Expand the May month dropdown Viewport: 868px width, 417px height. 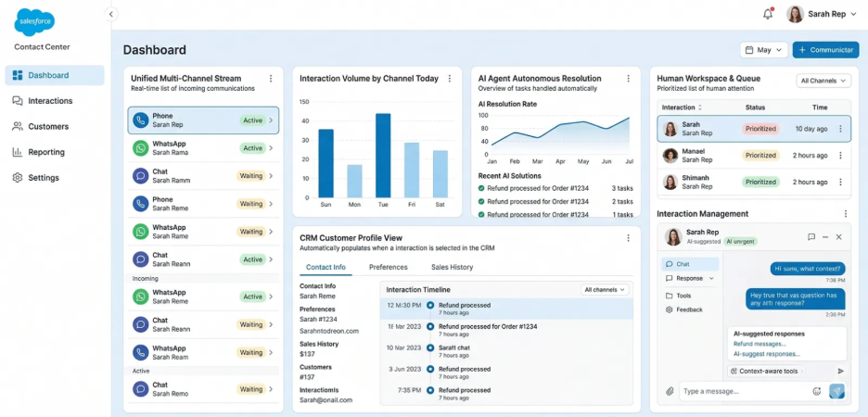click(763, 50)
